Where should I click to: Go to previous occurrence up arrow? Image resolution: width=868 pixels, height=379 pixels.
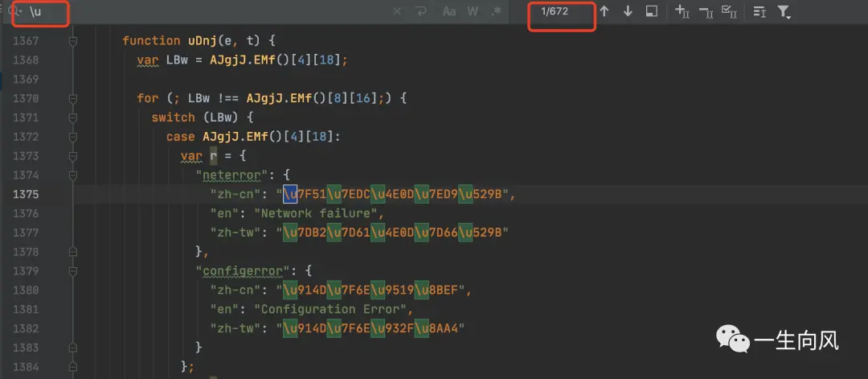click(604, 11)
